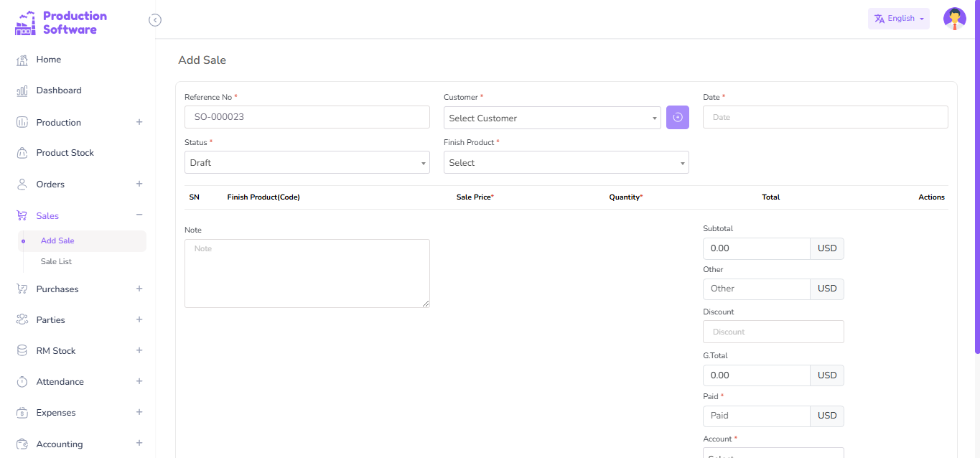Open the Status Draft dropdown
980x458 pixels.
pyautogui.click(x=307, y=163)
